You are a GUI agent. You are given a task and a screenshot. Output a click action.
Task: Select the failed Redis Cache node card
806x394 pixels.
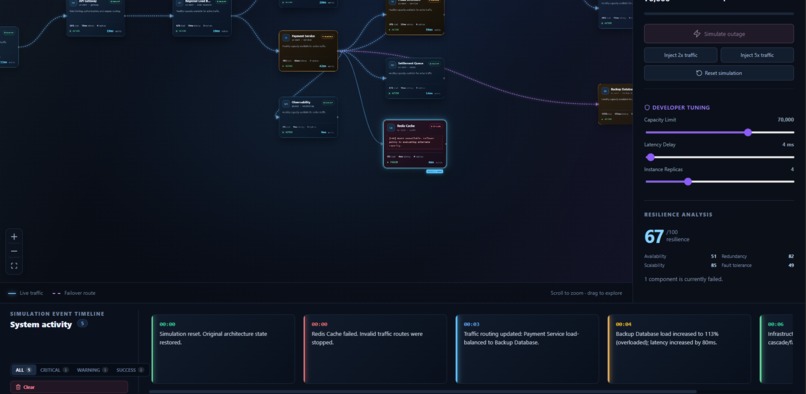tap(415, 144)
